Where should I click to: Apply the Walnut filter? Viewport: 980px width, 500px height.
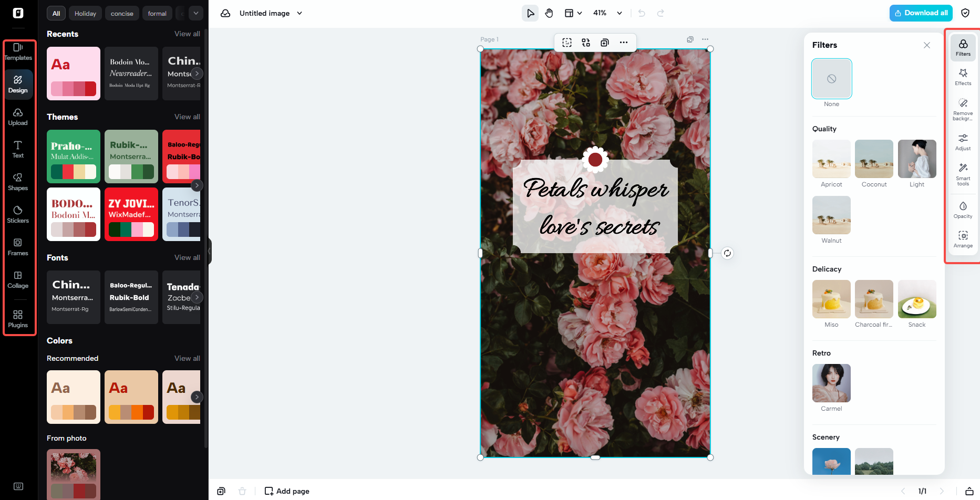coord(831,215)
